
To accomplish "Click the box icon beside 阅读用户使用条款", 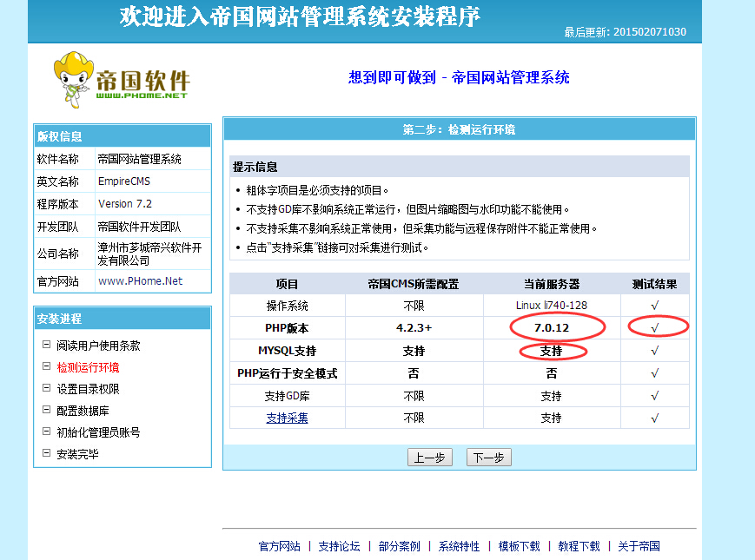I will 46,345.
